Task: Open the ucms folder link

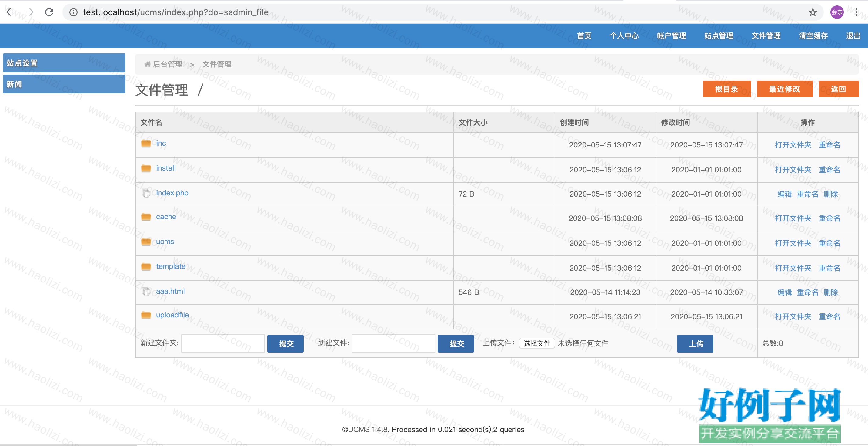Action: pyautogui.click(x=165, y=242)
